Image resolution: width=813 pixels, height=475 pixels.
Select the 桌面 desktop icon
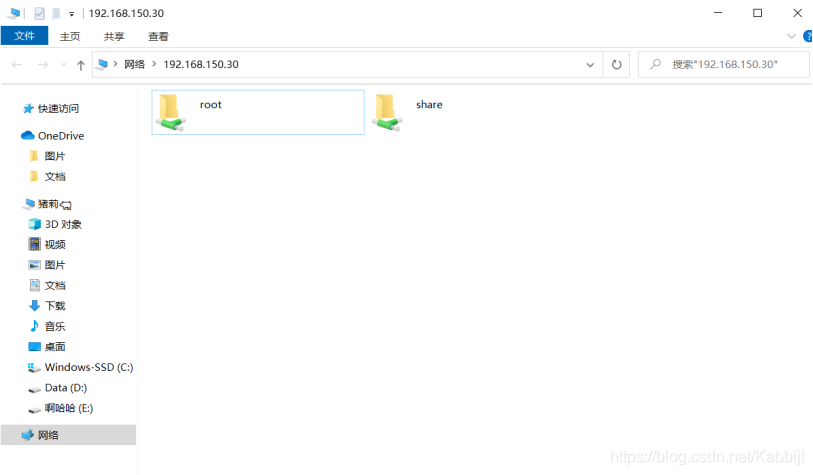coord(35,346)
